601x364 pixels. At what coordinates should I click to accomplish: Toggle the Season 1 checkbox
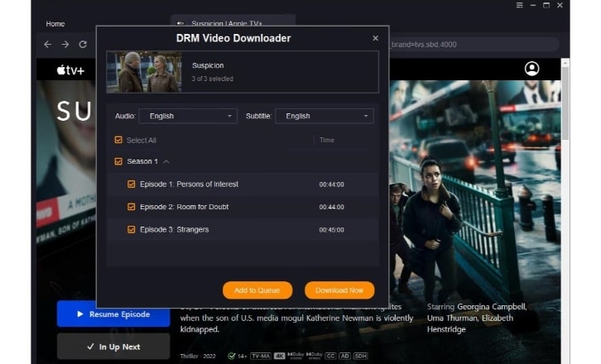(x=118, y=161)
